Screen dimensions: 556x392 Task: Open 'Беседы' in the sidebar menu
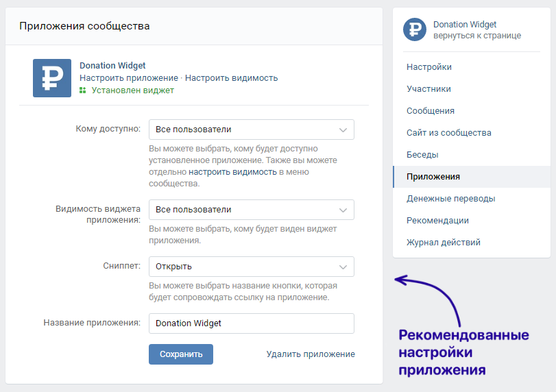[422, 155]
